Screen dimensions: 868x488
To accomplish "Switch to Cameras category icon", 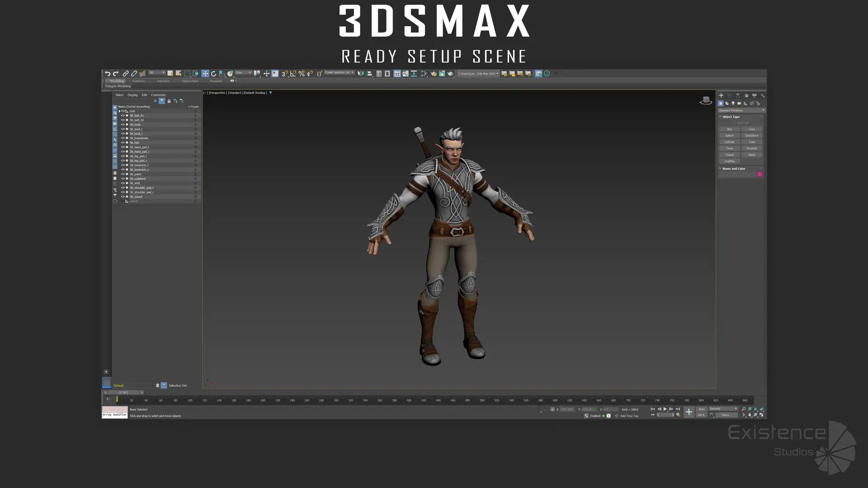I will pyautogui.click(x=739, y=103).
